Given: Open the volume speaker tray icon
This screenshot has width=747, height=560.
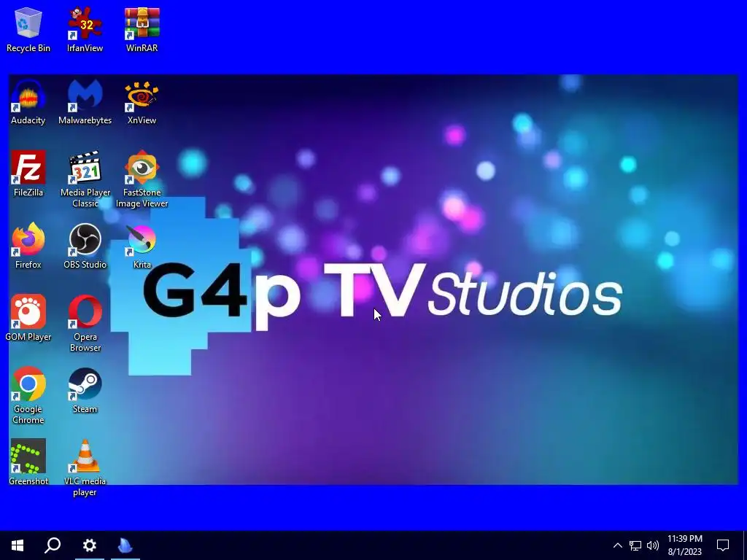Looking at the screenshot, I should (653, 545).
